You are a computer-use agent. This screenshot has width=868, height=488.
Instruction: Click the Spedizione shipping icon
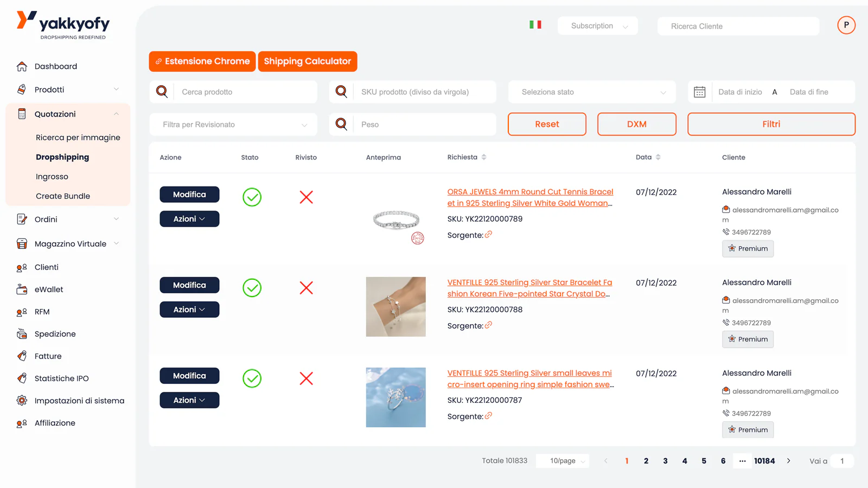[x=22, y=334]
